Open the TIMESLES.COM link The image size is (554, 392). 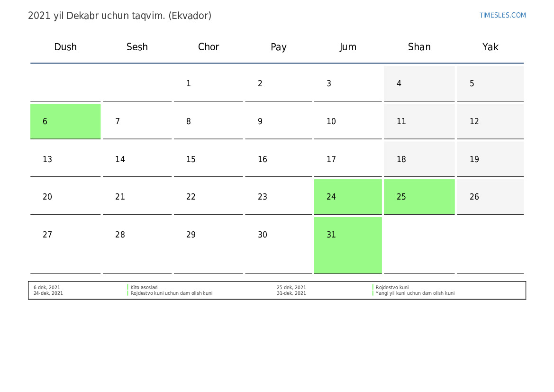[x=502, y=15]
